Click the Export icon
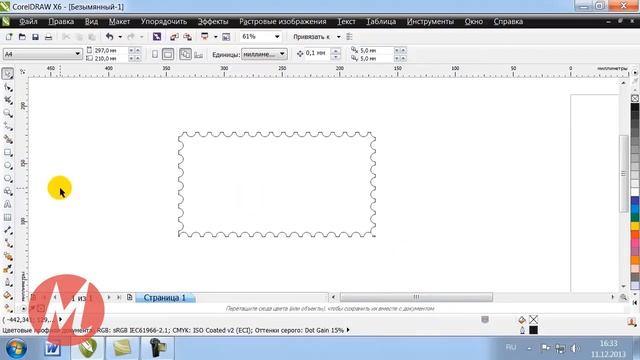 coord(187,37)
